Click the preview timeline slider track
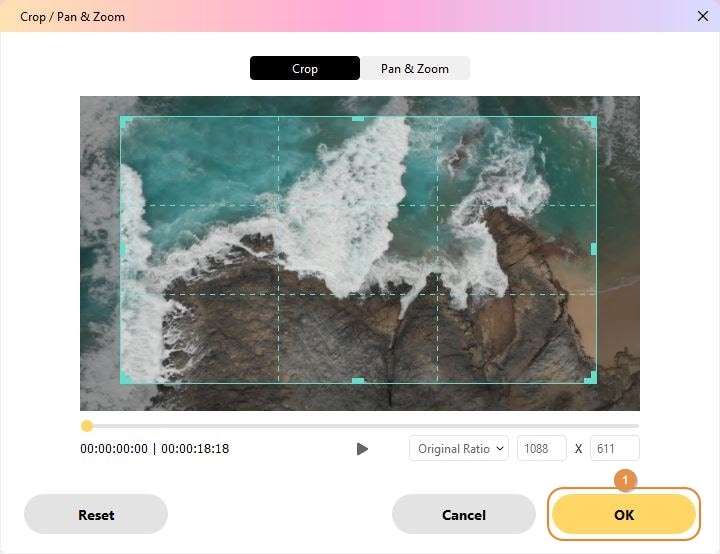Screen dimensions: 720x554 360,426
